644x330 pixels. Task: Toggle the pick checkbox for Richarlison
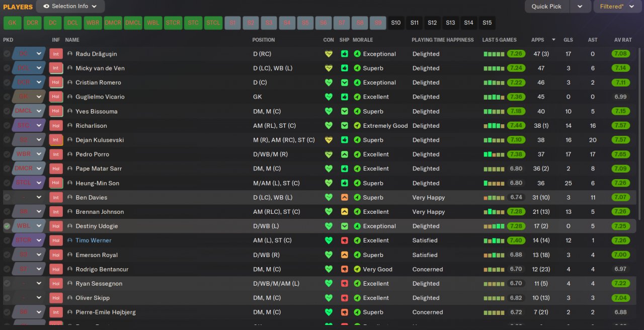coord(7,126)
